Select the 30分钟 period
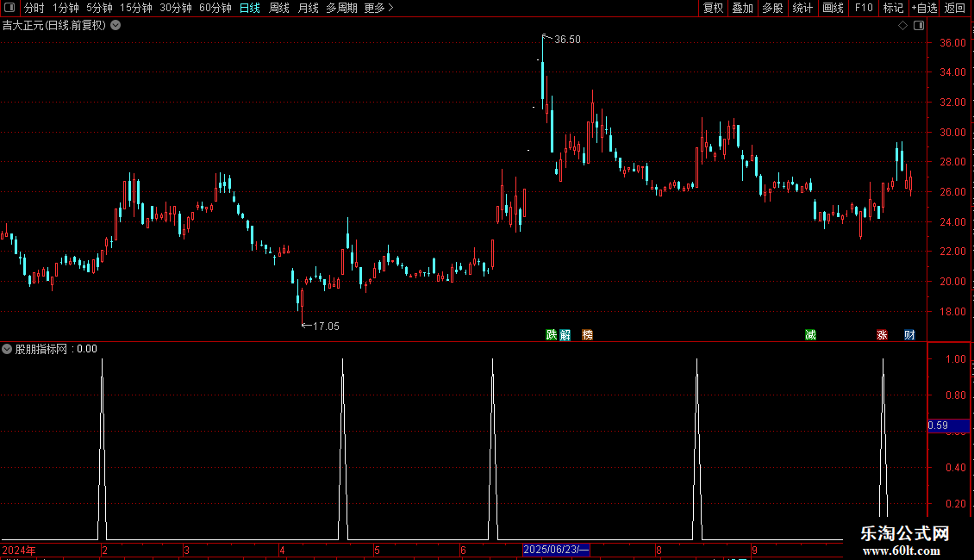 (176, 8)
